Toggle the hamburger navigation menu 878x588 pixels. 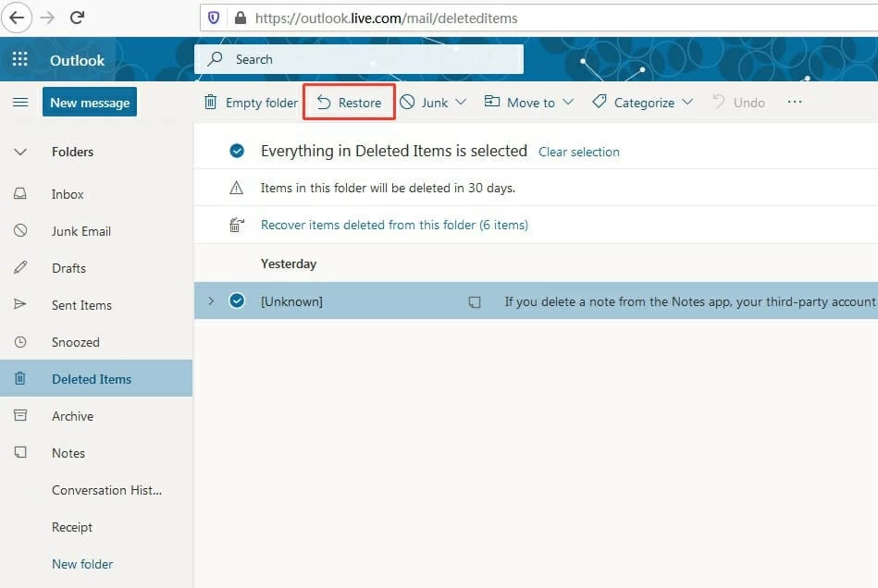(20, 103)
